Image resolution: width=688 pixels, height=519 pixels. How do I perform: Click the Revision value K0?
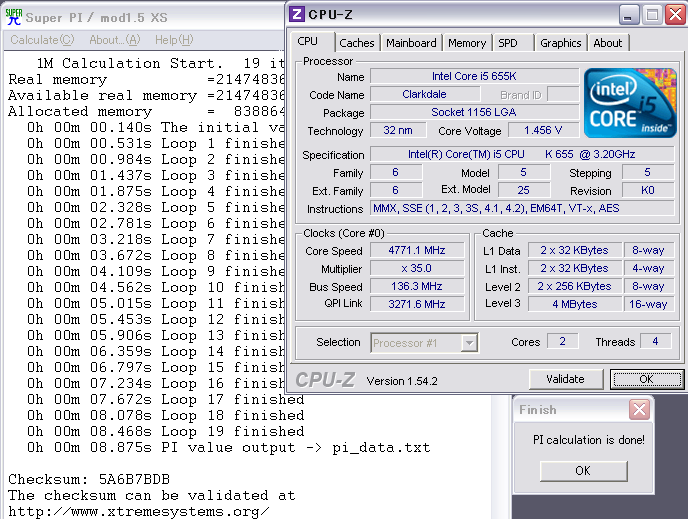coord(648,190)
